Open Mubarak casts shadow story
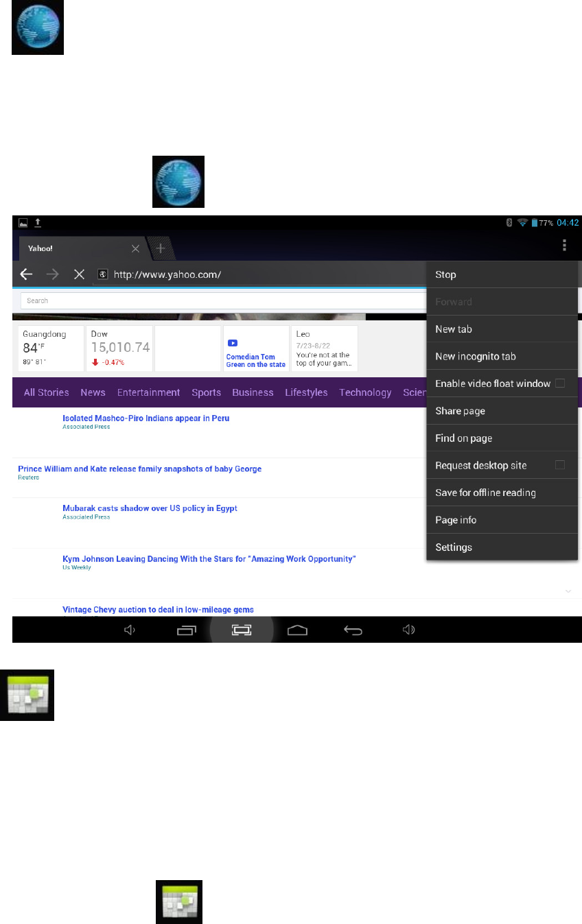Screen dimensions: 582x924 tap(150, 508)
